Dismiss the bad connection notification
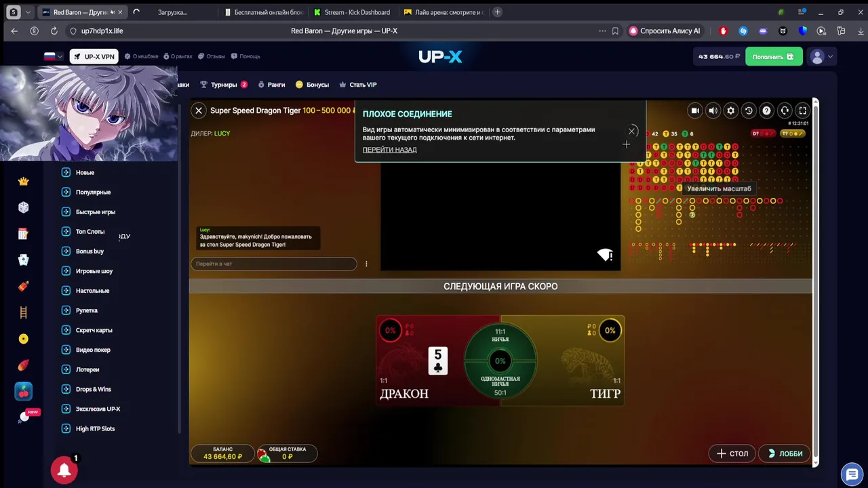The height and width of the screenshot is (488, 868). (x=632, y=131)
